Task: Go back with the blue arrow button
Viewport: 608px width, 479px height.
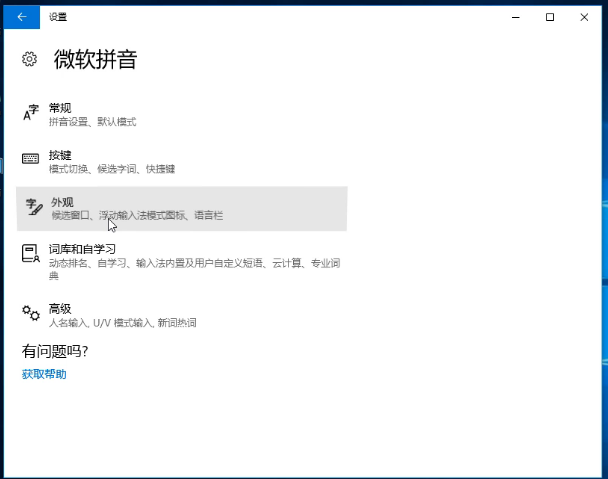Action: coord(22,17)
